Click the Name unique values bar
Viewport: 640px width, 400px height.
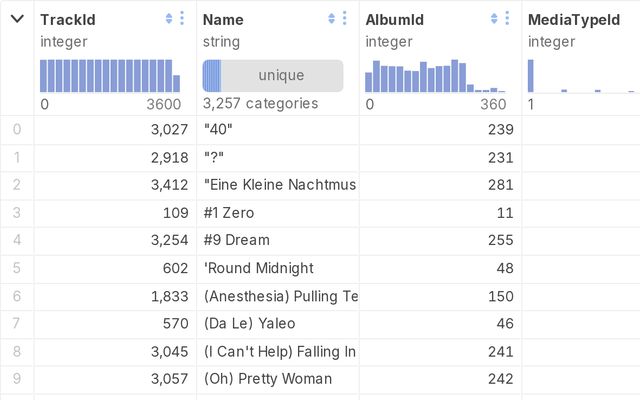pos(273,76)
